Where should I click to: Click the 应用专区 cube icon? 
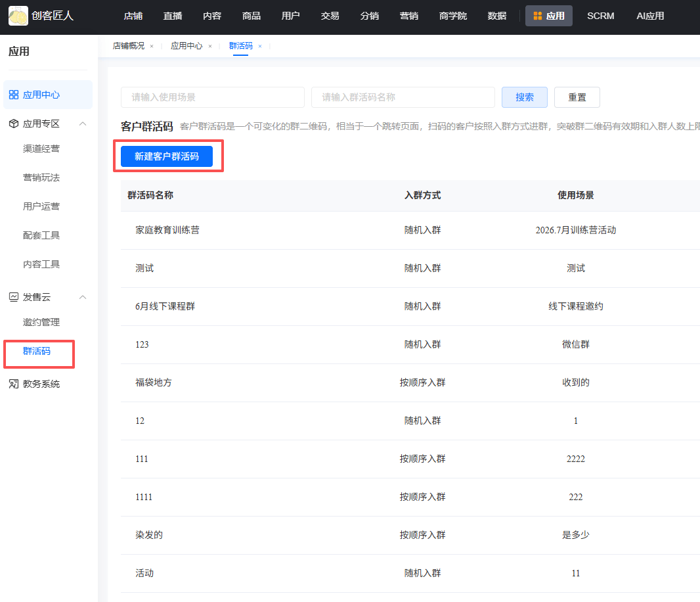click(x=14, y=124)
